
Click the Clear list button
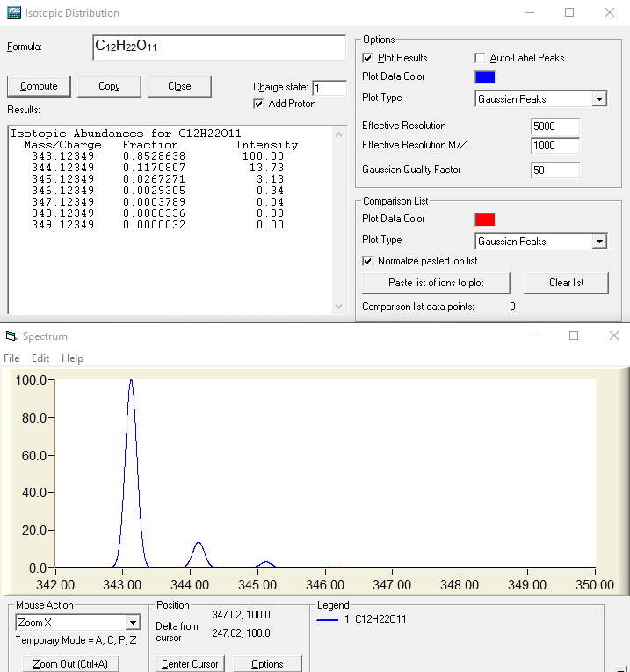566,283
